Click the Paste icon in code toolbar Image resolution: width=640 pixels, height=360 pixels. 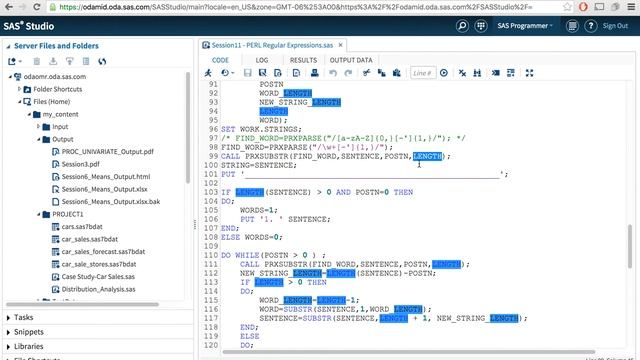tap(397, 73)
